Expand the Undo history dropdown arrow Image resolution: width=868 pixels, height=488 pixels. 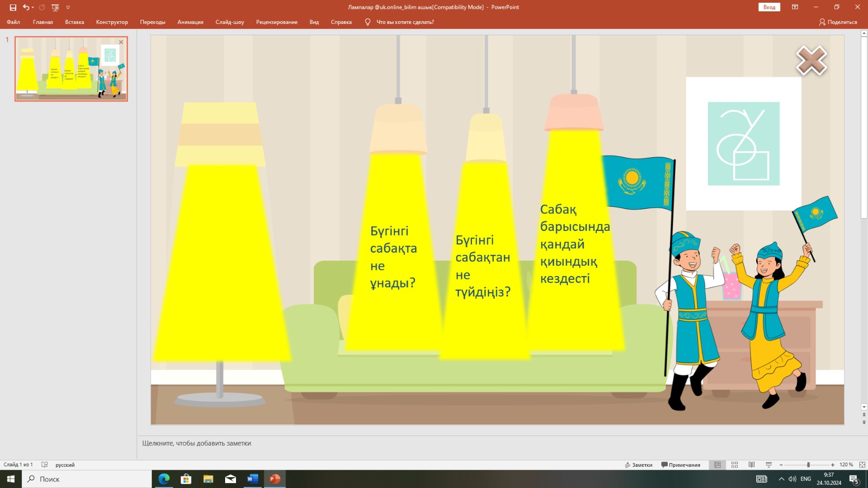coord(33,8)
